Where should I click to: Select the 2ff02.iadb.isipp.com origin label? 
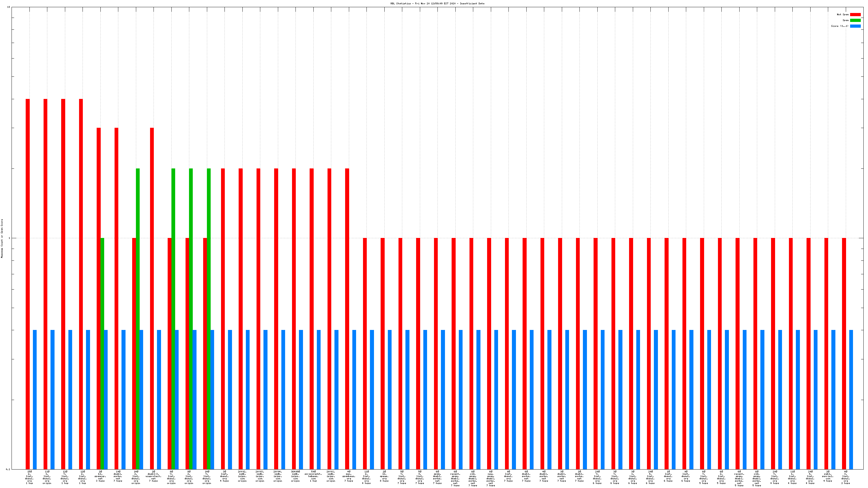coord(242,476)
